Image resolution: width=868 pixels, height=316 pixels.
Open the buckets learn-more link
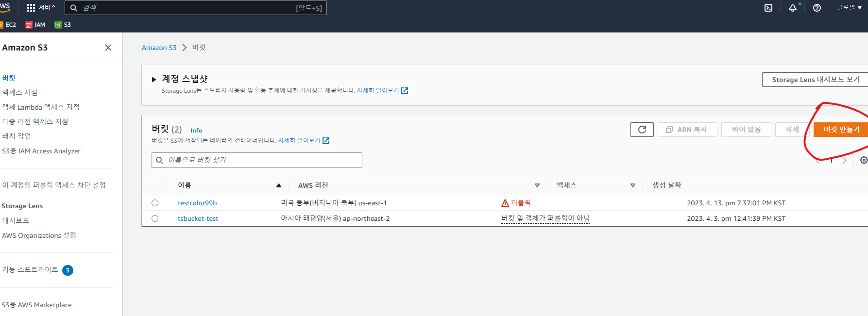click(x=299, y=141)
